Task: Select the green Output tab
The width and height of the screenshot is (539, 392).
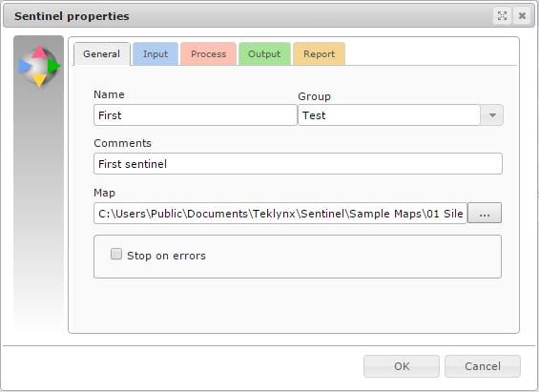Action: (264, 54)
